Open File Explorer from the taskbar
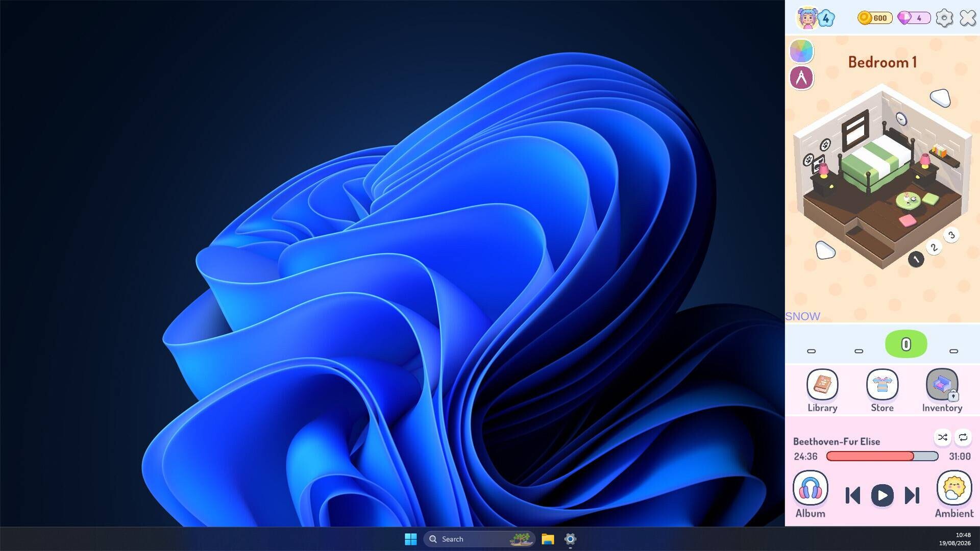Screen dimensions: 980x551 pyautogui.click(x=548, y=539)
